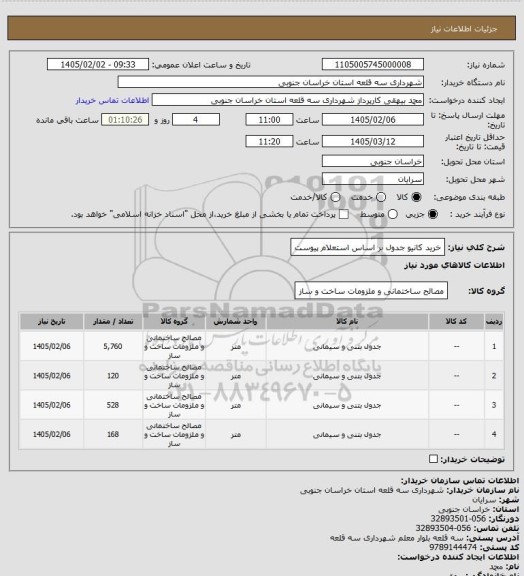Select the متوسط purchase type radio

(393, 214)
